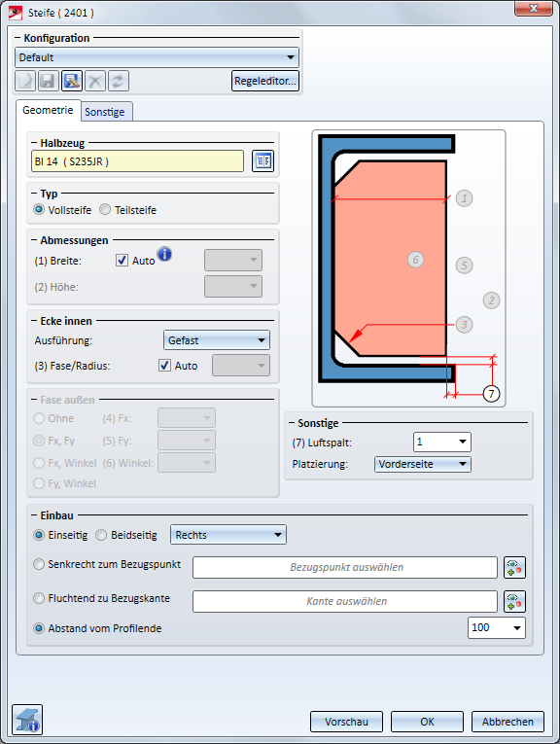This screenshot has height=744, width=560.
Task: Collapse the Konfiguration group
Action: [x=18, y=38]
